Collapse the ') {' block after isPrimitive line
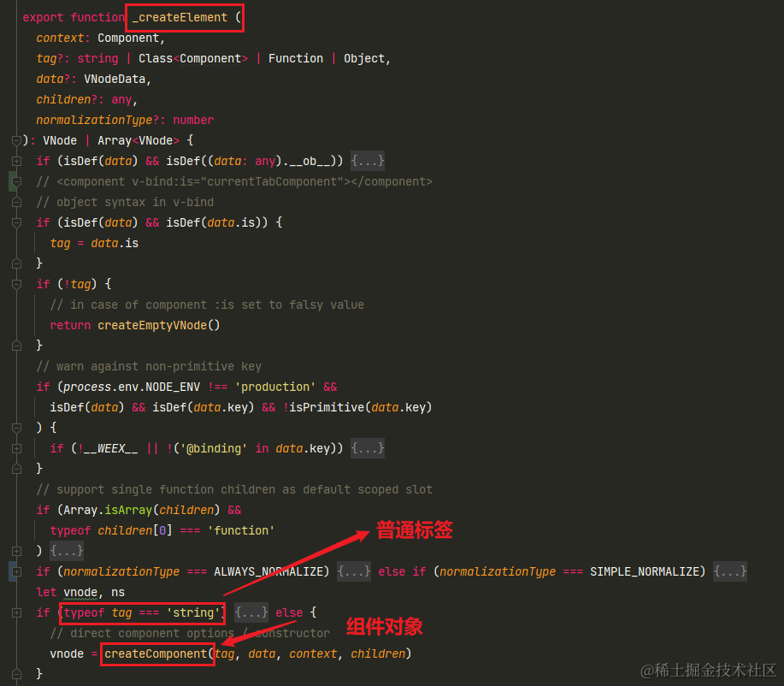Screen dimensions: 784x686 pyautogui.click(x=16, y=428)
